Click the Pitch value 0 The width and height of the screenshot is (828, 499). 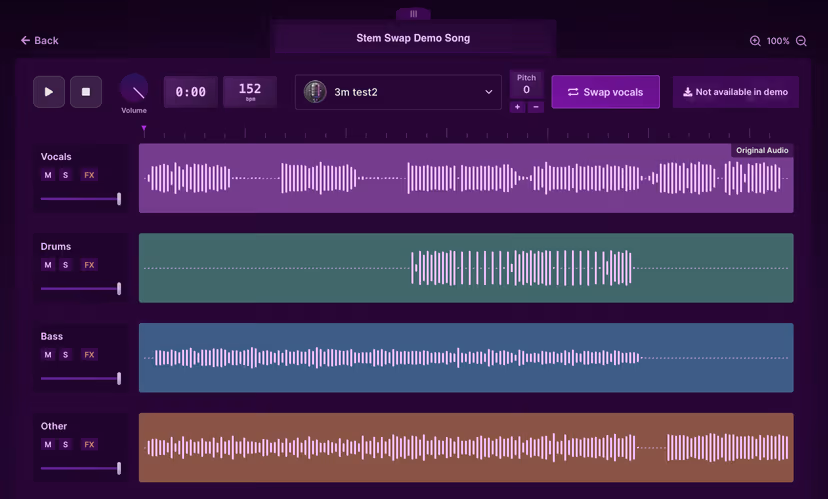526,90
